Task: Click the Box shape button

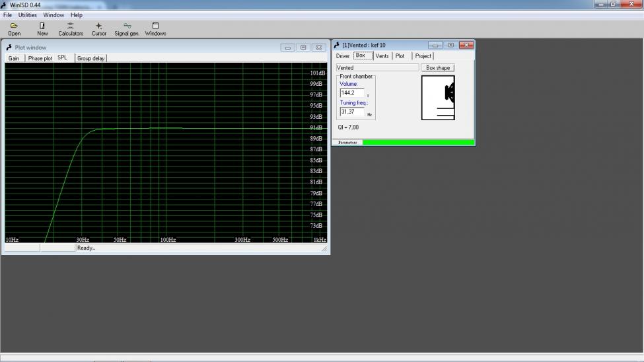Action: [x=438, y=68]
